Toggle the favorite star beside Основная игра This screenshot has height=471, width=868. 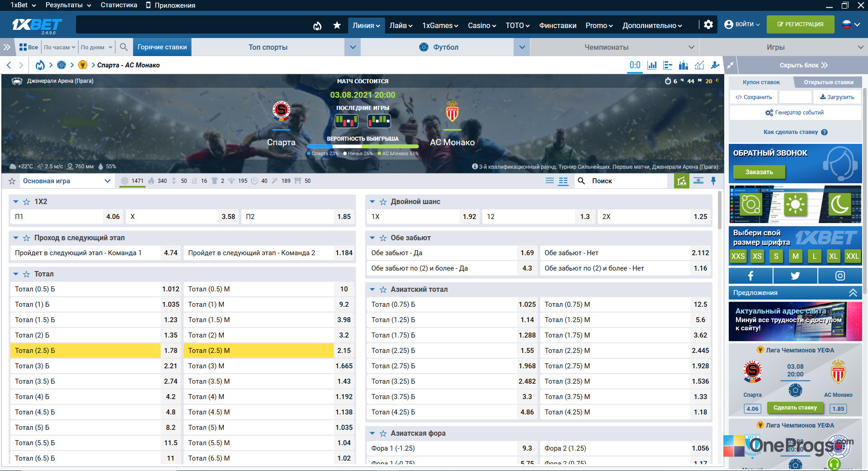coord(12,181)
